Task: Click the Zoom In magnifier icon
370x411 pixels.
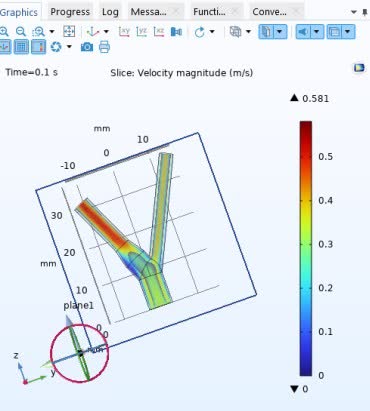Action: coord(4,32)
